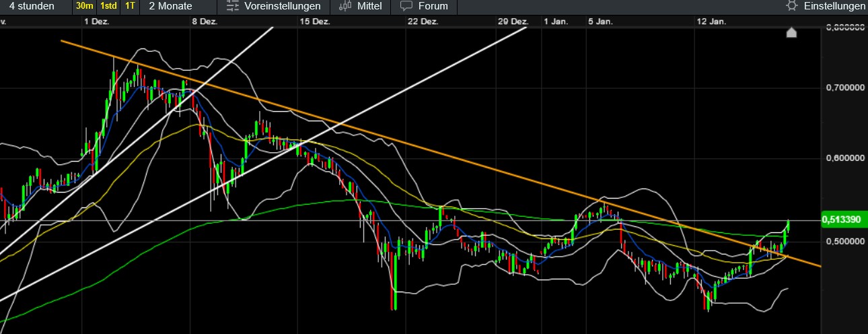The width and height of the screenshot is (868, 334).
Task: Select the 4 stunden timeframe
Action: coord(32,6)
